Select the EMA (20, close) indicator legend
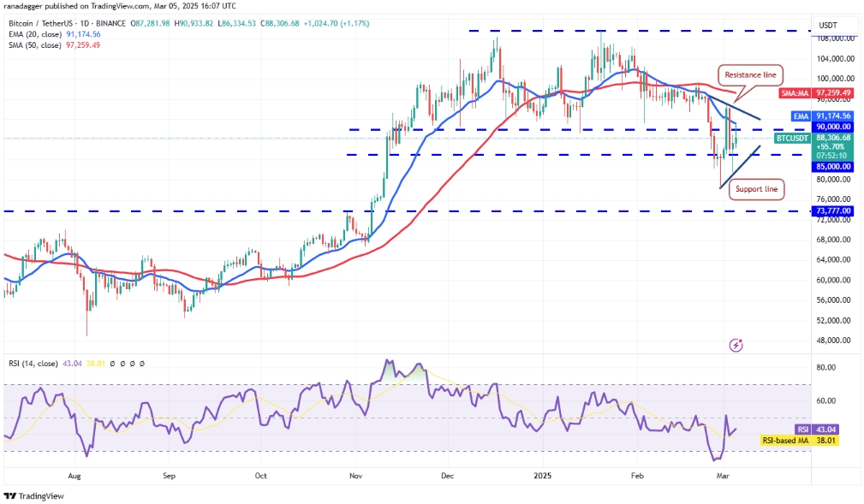Screen dimensions: 864x504 pos(55,34)
